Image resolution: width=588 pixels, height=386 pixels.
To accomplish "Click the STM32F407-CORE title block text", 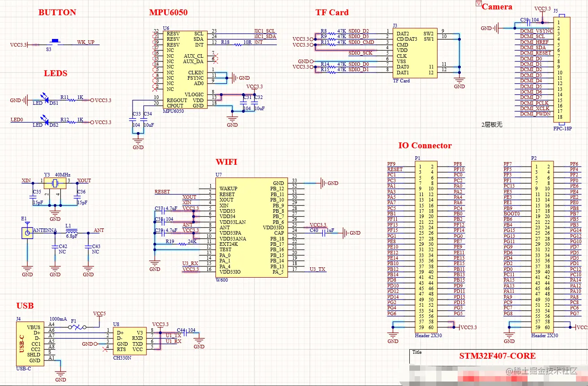I will (x=497, y=356).
